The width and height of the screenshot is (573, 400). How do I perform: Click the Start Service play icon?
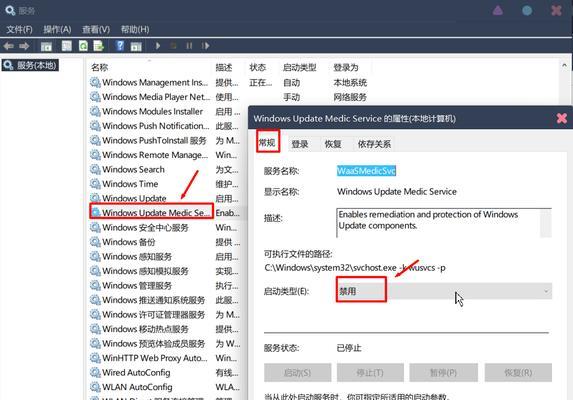tap(158, 46)
